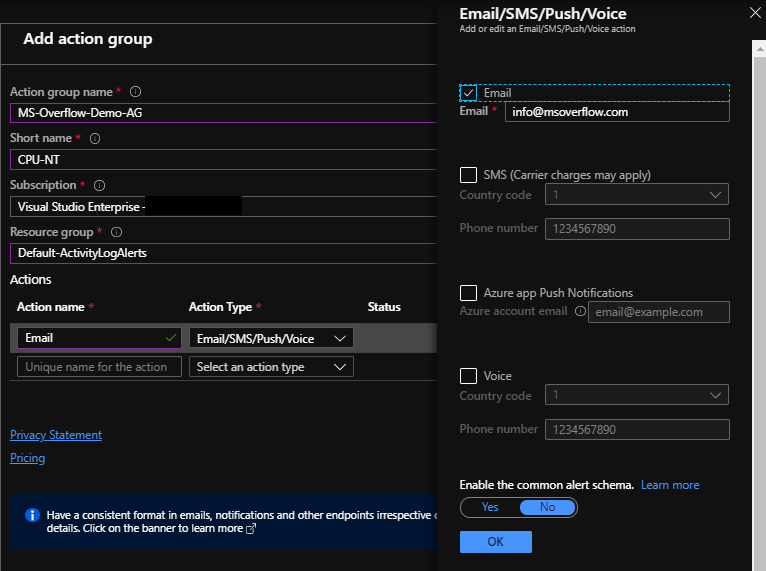This screenshot has height=571, width=766.
Task: Click the blue info icon in banner
Action: (30, 515)
